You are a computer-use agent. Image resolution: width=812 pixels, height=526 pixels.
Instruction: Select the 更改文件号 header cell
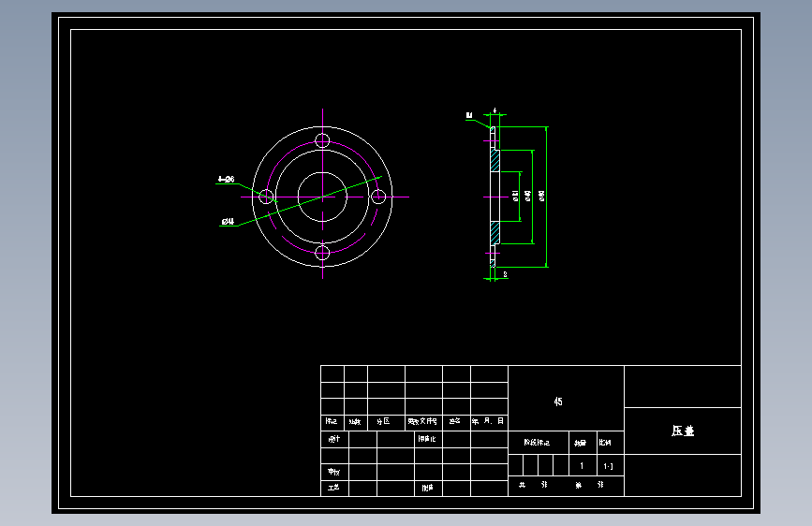(x=423, y=422)
